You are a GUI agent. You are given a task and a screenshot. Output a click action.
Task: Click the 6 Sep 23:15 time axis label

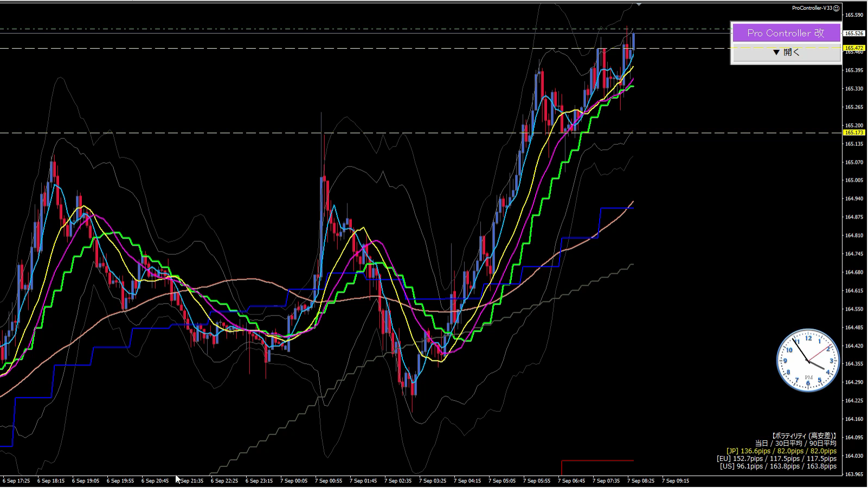[x=259, y=481]
